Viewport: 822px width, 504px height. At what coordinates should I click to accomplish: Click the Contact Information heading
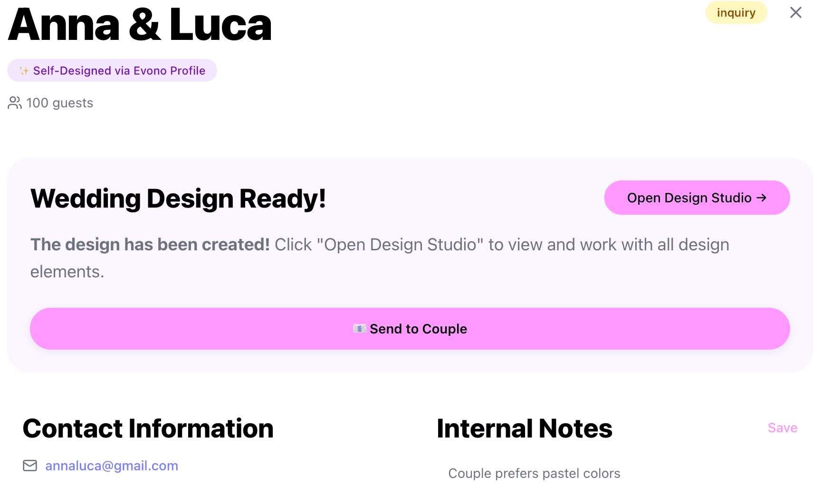(148, 428)
